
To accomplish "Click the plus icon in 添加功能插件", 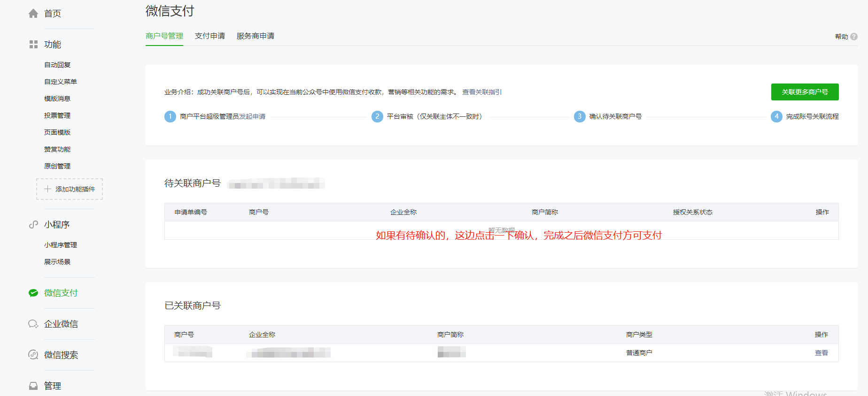I will 47,189.
